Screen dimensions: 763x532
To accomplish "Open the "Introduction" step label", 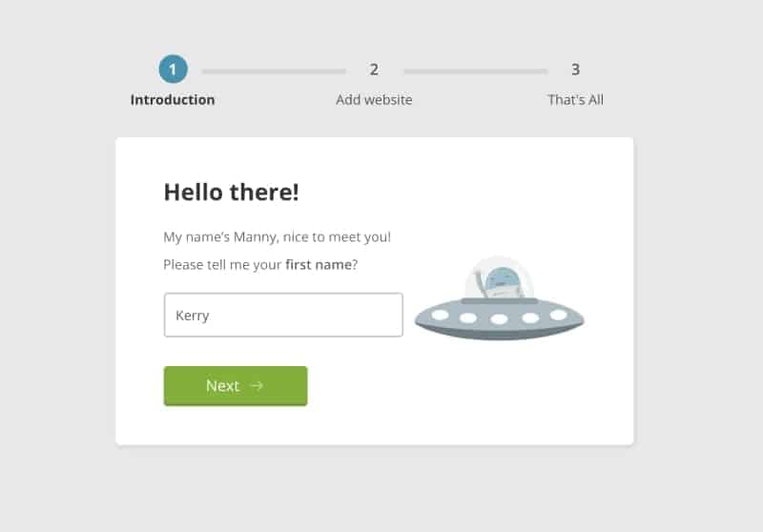I will click(x=173, y=100).
